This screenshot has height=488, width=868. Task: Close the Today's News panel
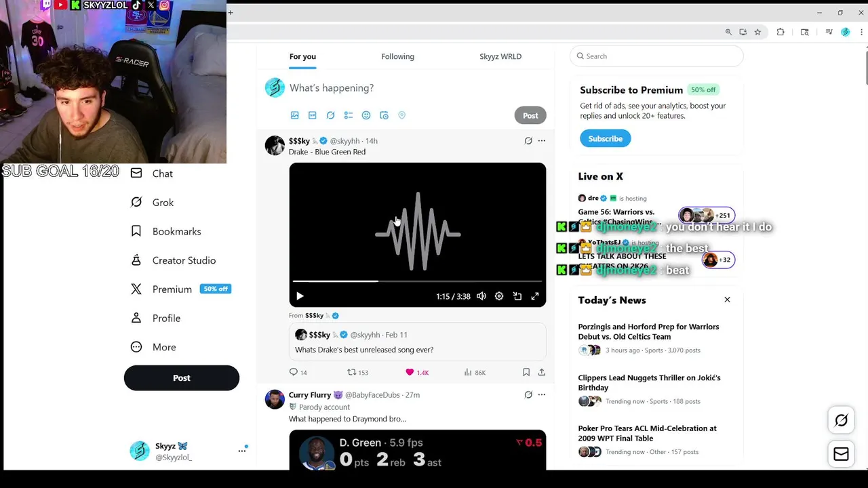(x=727, y=300)
